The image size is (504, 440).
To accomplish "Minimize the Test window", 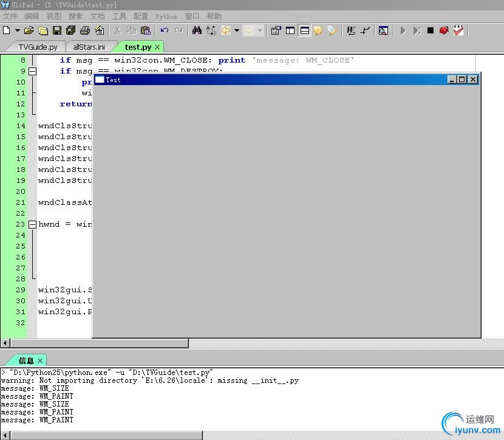I will pos(452,80).
